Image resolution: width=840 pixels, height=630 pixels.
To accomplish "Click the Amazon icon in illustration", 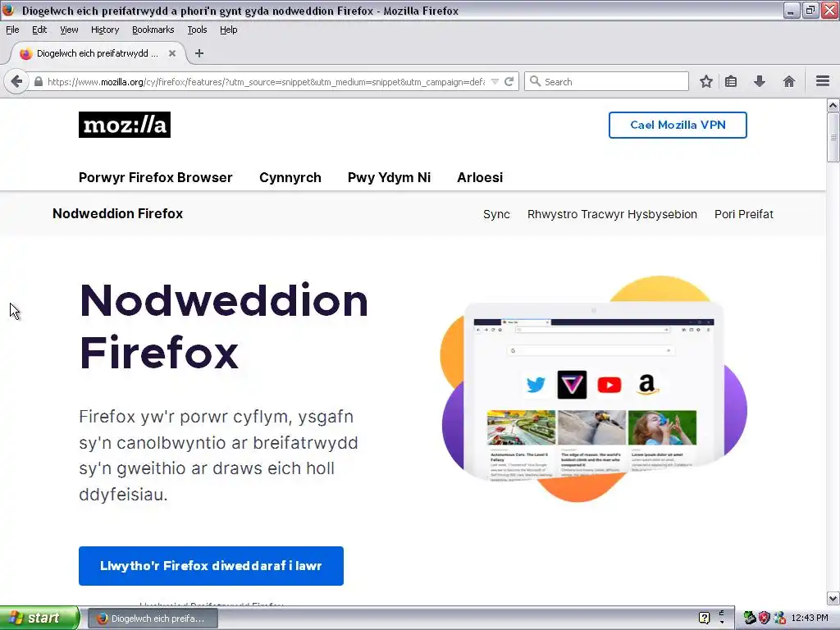I will click(647, 384).
